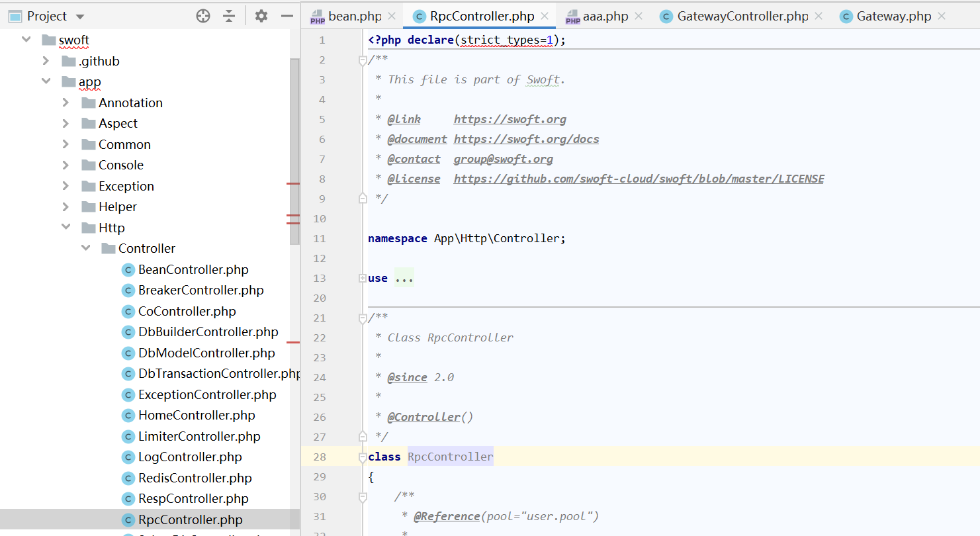Click the @Reference annotation on line 31
Image resolution: width=980 pixels, height=536 pixels.
tap(447, 516)
